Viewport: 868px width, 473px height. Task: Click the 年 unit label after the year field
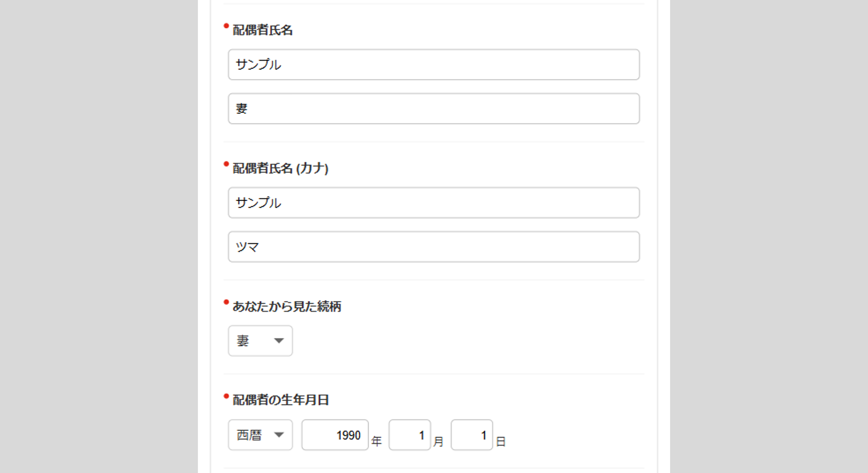pos(376,441)
